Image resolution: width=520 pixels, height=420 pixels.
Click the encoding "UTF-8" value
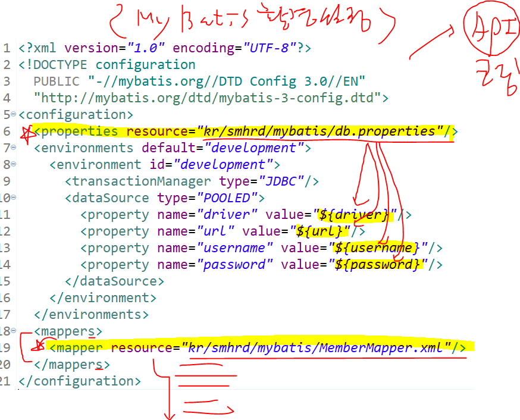coord(270,48)
